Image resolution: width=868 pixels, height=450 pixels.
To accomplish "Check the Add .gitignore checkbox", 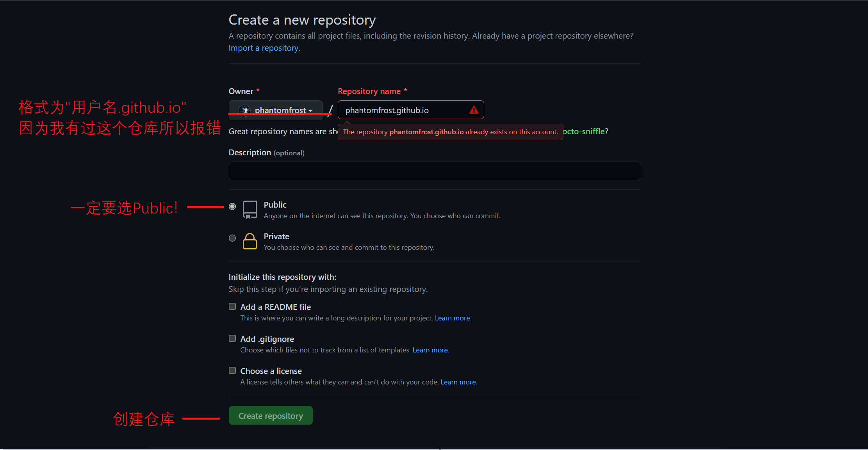I will tap(232, 338).
